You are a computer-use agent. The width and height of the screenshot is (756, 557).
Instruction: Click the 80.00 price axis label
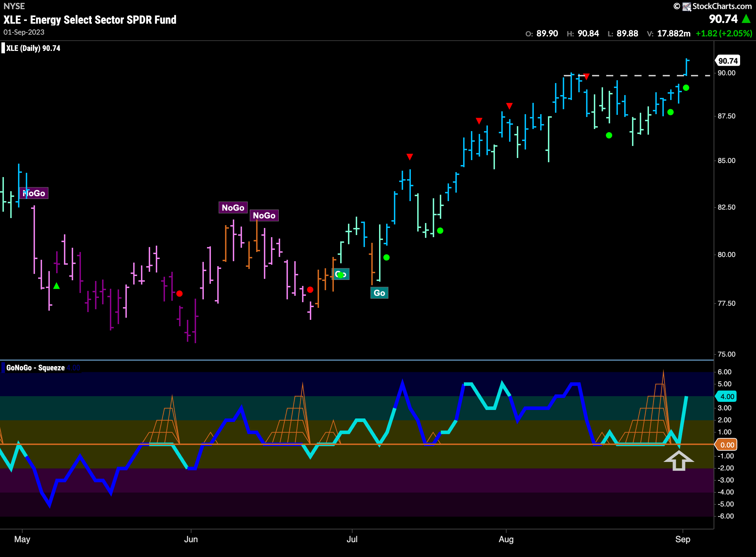pyautogui.click(x=727, y=255)
